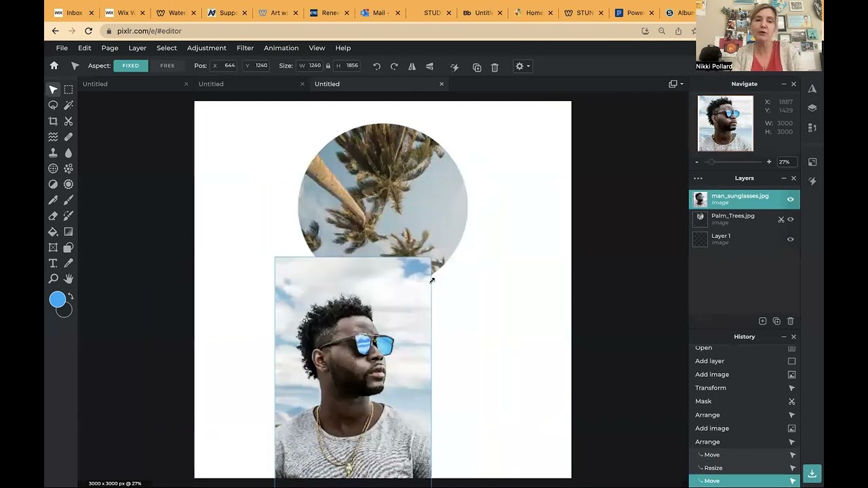Select the Lasso tool
The width and height of the screenshot is (868, 488).
[53, 105]
